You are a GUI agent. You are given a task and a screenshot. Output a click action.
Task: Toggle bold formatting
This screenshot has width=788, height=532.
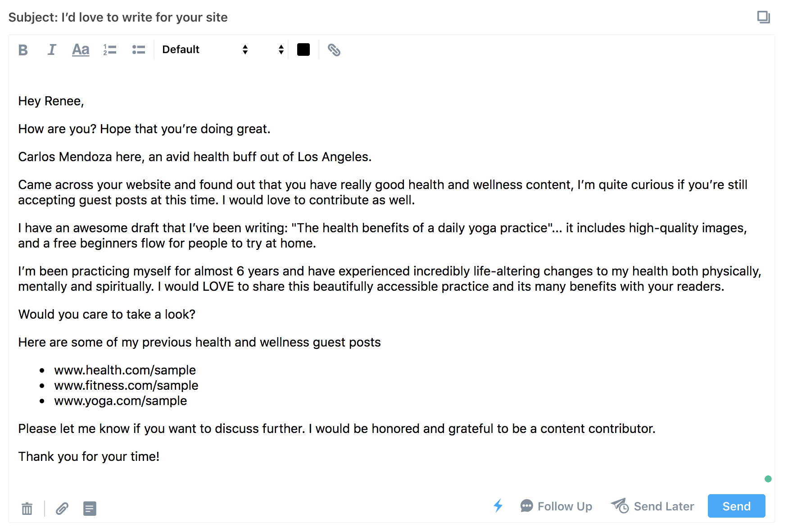coord(23,50)
